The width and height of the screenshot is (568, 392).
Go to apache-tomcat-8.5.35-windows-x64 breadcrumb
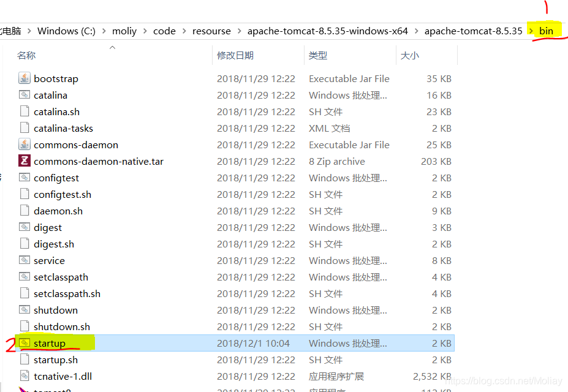(x=327, y=31)
